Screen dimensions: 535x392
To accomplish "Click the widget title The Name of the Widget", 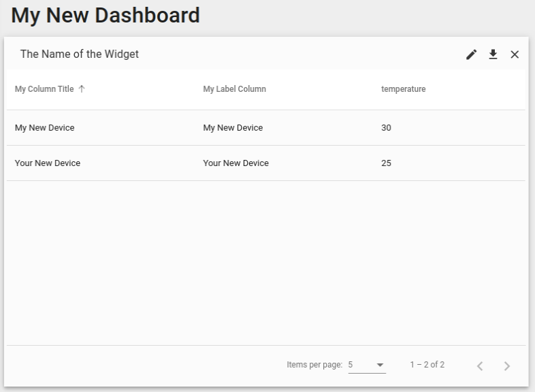I will [79, 54].
